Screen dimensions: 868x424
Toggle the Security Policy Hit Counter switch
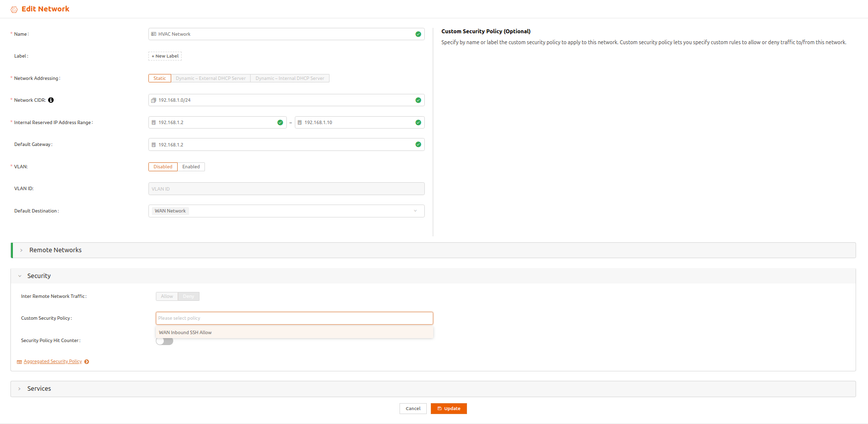164,341
